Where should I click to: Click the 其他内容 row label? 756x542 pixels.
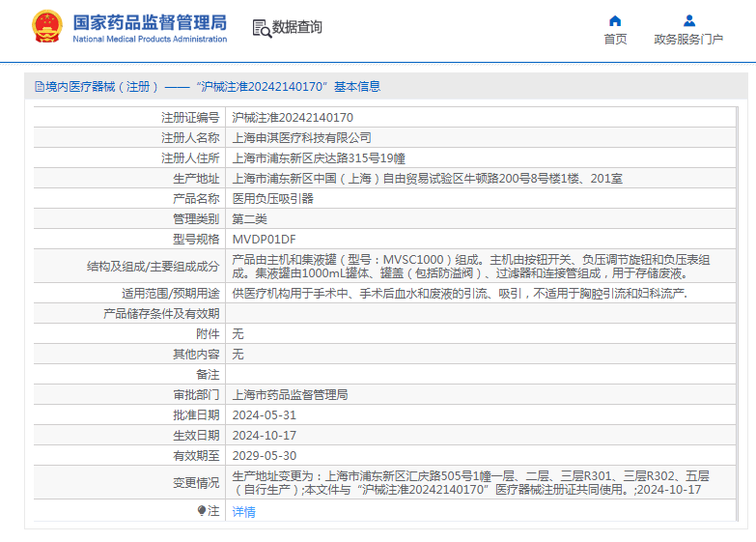tap(196, 355)
